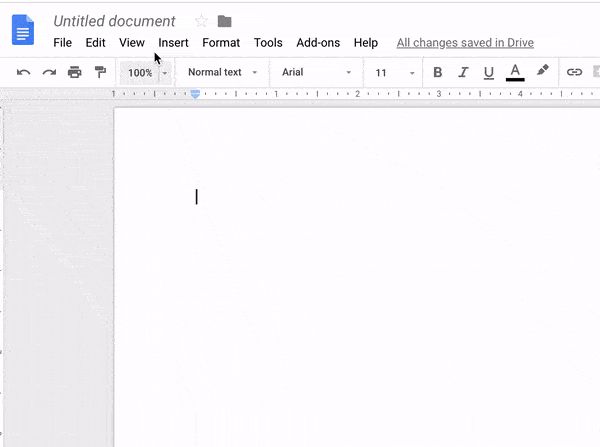Click the Insert link icon

click(x=574, y=72)
